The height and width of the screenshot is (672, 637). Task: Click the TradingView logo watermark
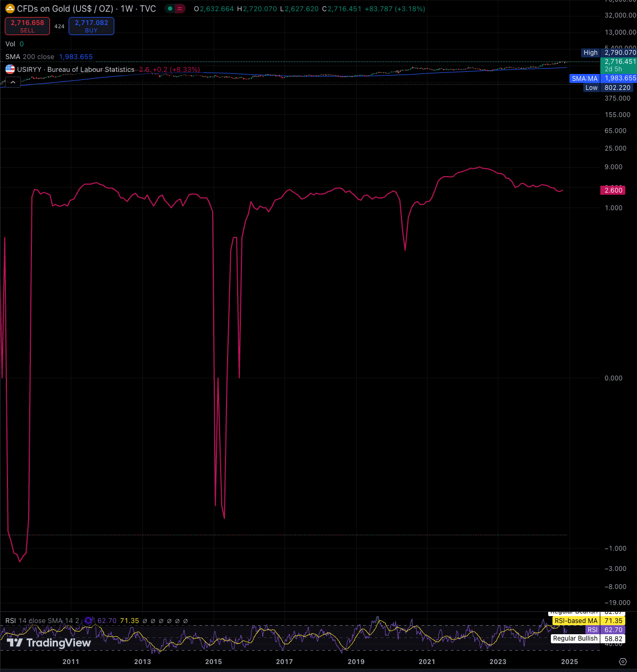click(x=48, y=643)
